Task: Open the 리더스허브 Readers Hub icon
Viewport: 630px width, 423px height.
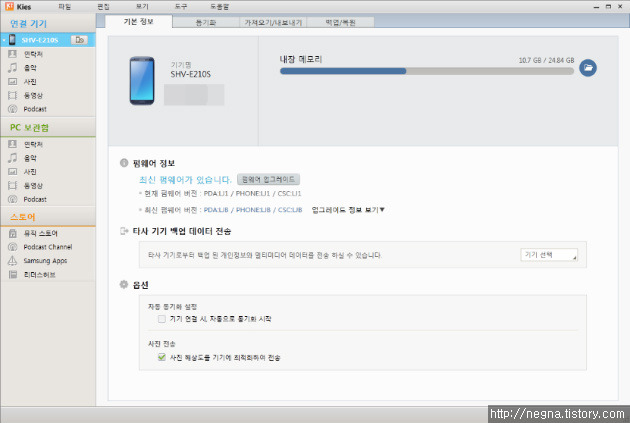Action: [x=13, y=274]
